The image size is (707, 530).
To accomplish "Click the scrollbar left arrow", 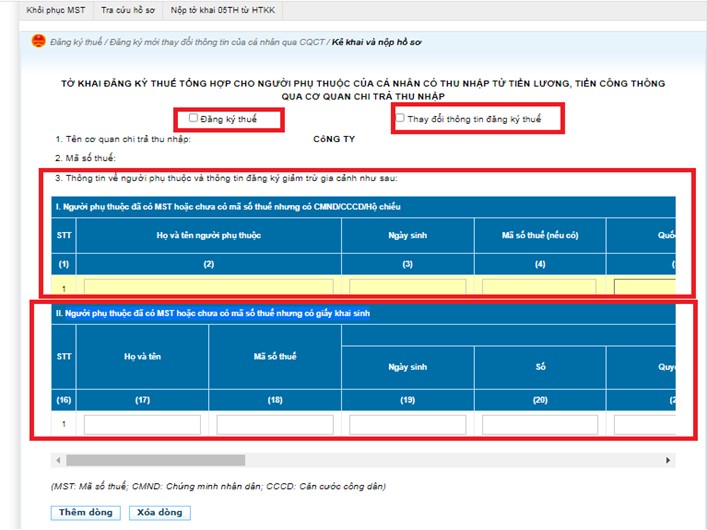I will [x=58, y=461].
